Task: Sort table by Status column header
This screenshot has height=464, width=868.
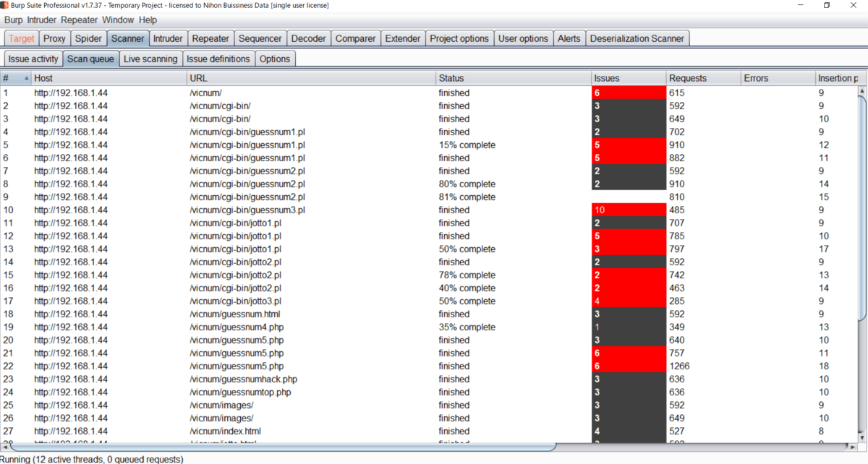Action: click(513, 78)
